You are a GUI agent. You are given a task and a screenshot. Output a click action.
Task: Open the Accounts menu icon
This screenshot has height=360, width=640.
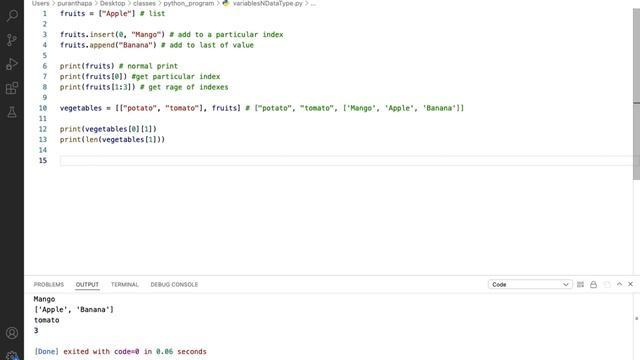pos(12,333)
